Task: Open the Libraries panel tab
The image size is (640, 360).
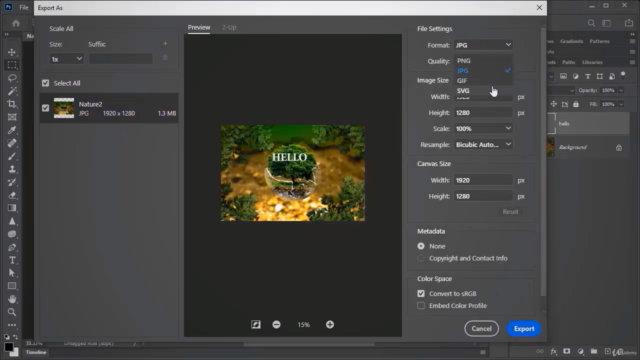Action: pyautogui.click(x=592, y=62)
